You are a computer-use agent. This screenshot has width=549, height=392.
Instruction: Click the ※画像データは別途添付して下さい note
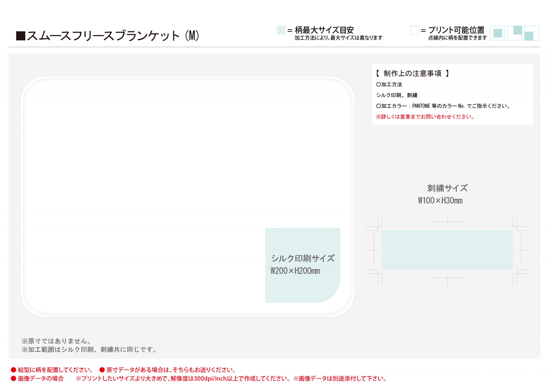(x=340, y=378)
